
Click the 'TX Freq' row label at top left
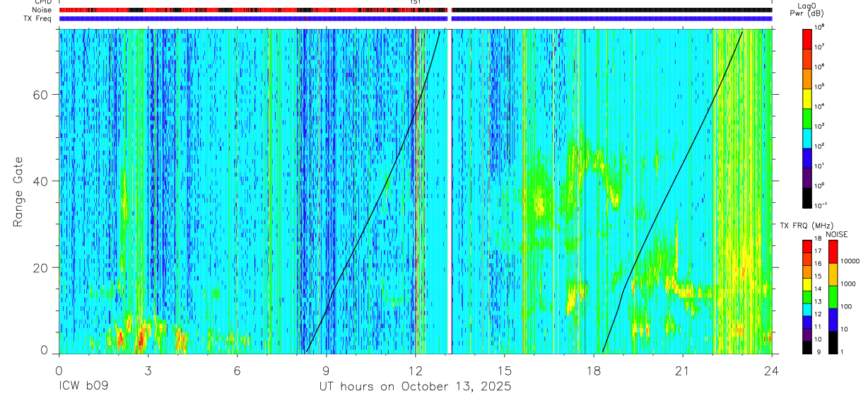coord(36,18)
